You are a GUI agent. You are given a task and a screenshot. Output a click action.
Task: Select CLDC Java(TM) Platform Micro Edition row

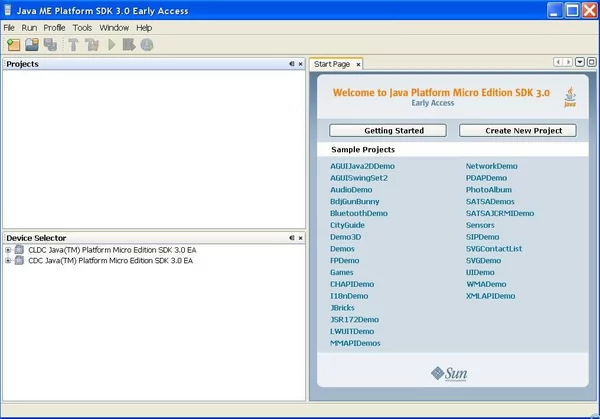pyautogui.click(x=112, y=250)
